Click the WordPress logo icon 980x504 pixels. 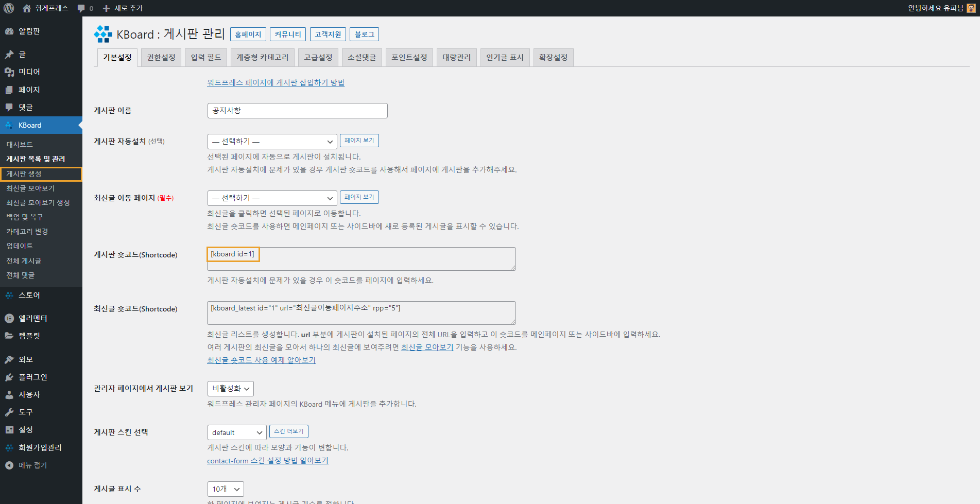point(9,8)
